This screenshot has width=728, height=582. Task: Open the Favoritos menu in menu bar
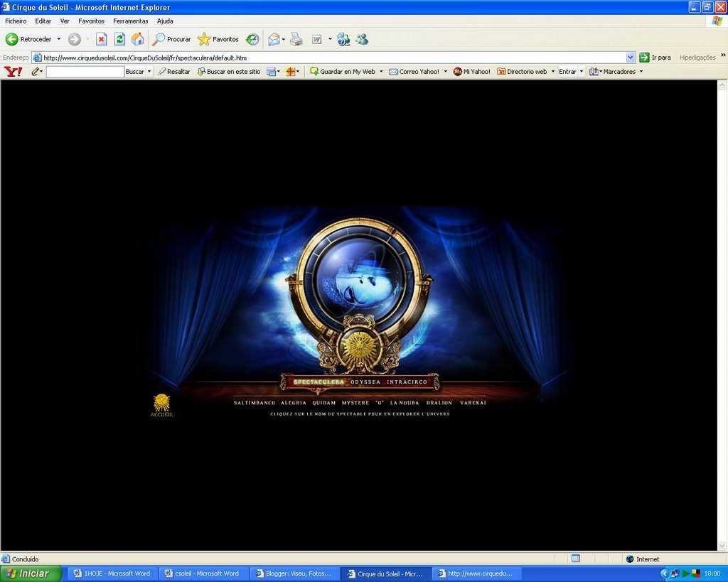[x=92, y=21]
